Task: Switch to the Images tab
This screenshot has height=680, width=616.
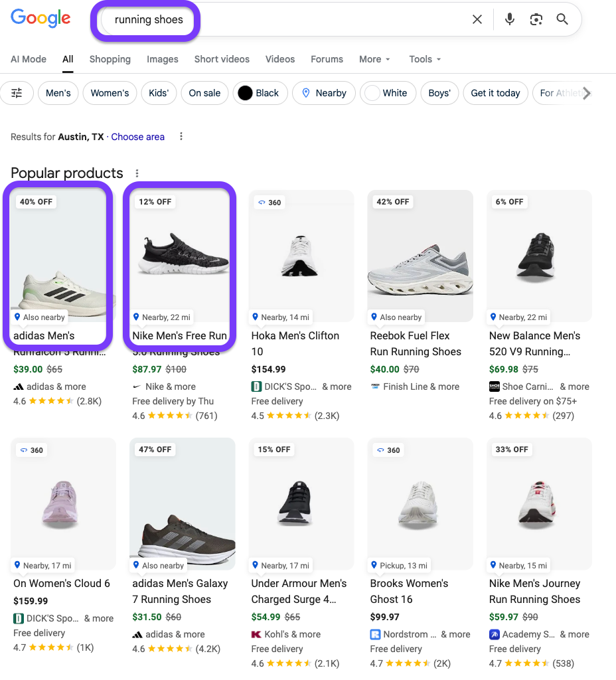Action: pos(163,59)
